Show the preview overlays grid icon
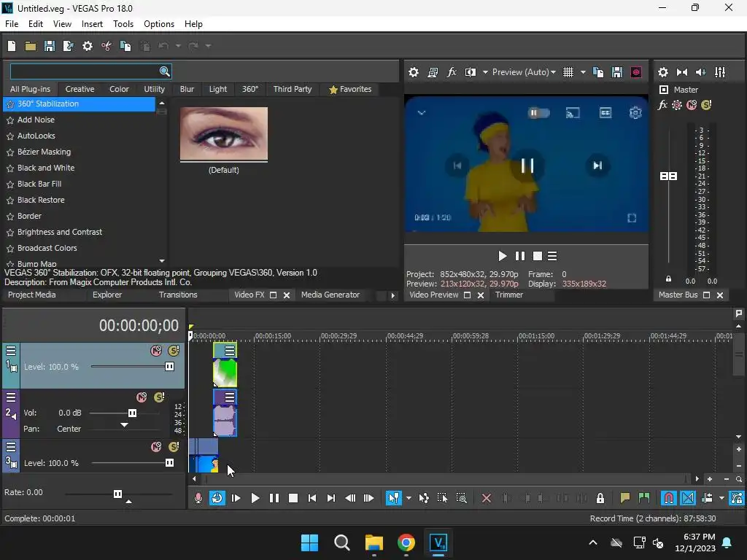747x560 pixels. pos(568,72)
